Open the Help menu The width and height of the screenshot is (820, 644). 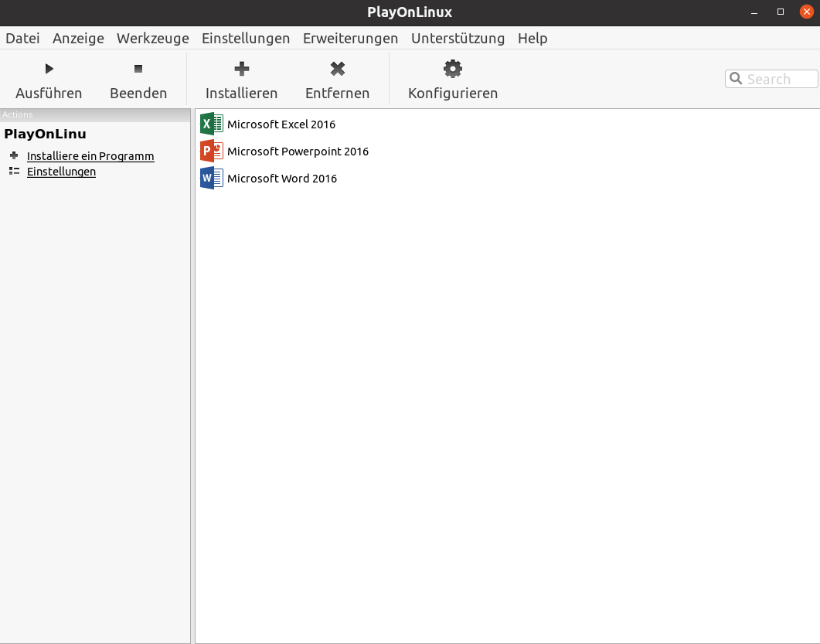532,38
